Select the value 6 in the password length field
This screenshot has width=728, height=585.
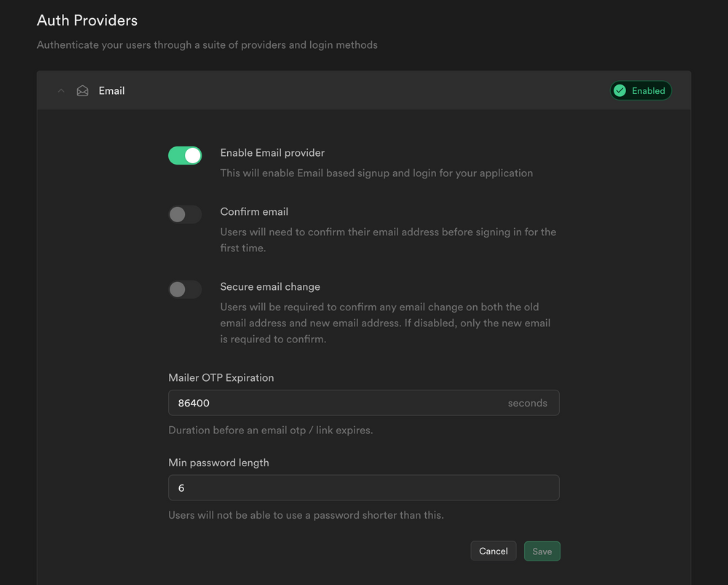tap(181, 487)
